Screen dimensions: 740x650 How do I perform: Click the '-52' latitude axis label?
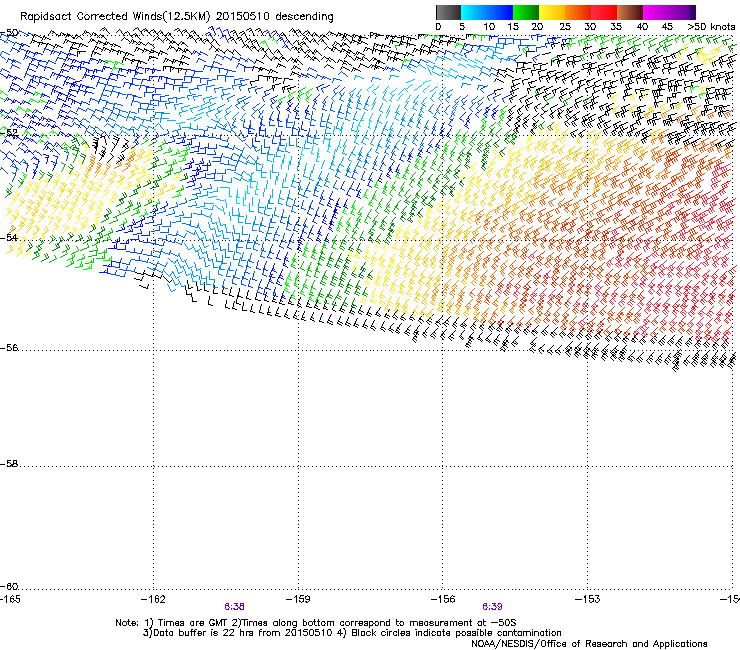click(x=9, y=133)
